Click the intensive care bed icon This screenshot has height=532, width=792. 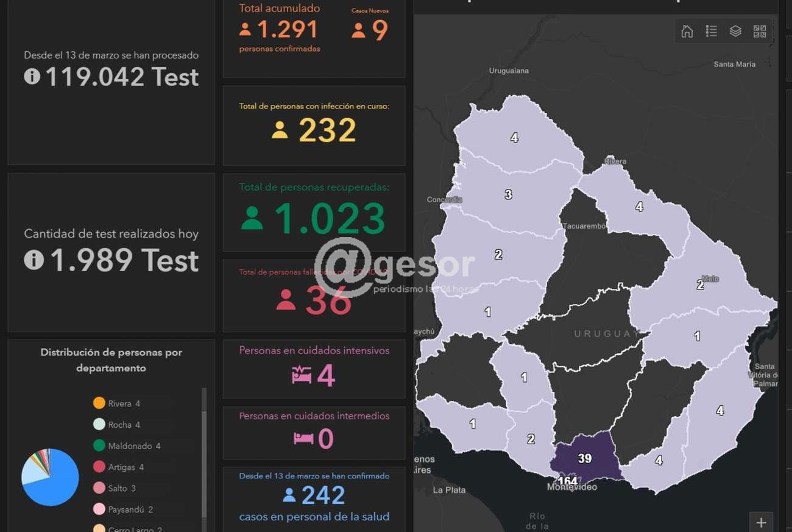(x=302, y=375)
